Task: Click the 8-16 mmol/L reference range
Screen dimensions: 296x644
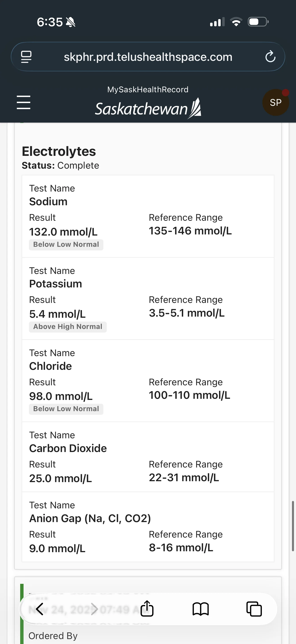Action: (181, 547)
